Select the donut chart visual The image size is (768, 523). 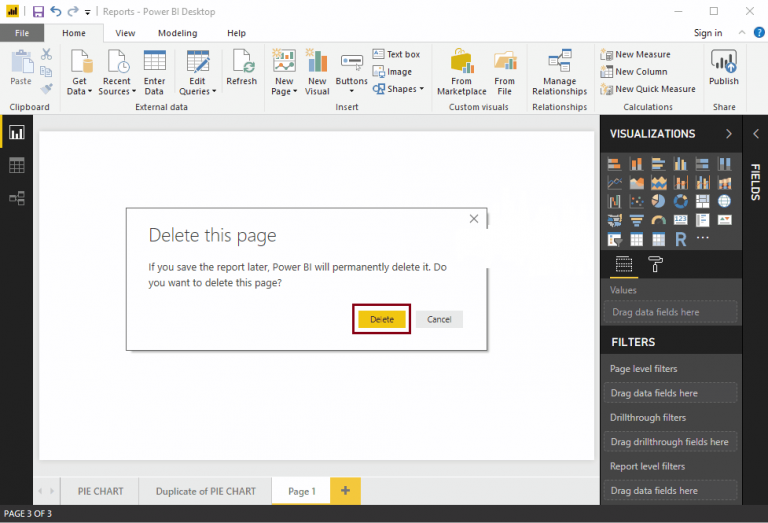[680, 201]
